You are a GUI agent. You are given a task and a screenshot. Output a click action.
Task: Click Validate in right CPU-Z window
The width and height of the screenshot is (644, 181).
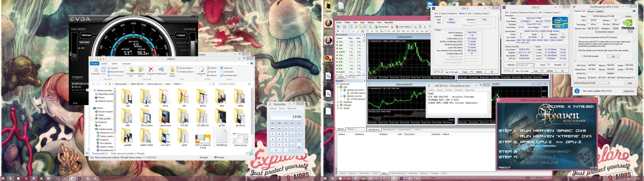(x=550, y=71)
